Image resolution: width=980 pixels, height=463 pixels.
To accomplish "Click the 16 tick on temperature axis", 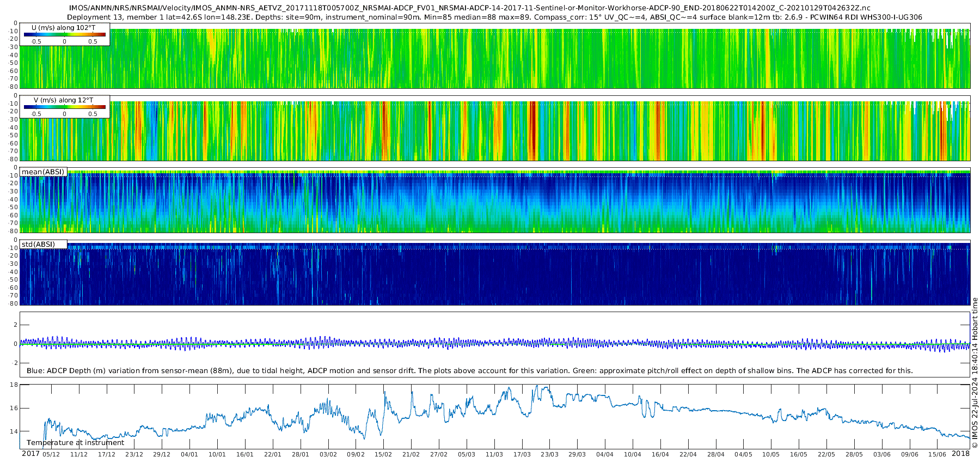I will point(14,408).
